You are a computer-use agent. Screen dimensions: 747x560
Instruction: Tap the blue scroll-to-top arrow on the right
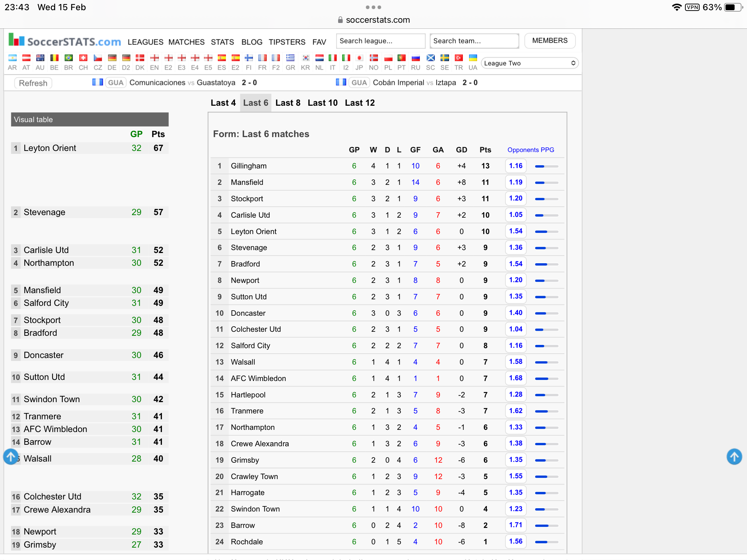tap(734, 456)
